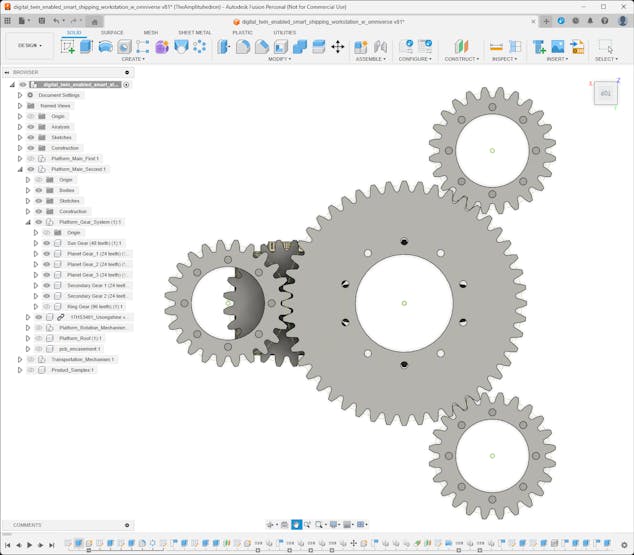Select the Fillet tool in Modify group

tap(243, 46)
